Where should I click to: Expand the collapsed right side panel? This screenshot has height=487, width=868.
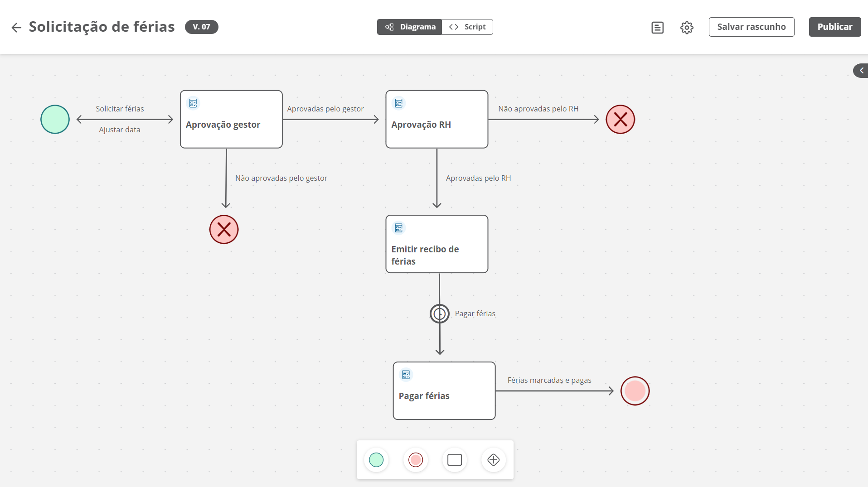pyautogui.click(x=861, y=71)
